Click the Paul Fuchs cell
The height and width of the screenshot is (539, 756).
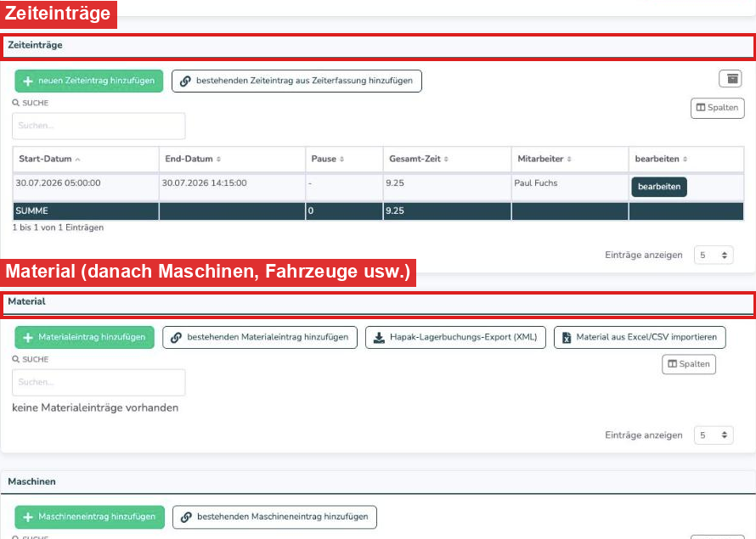coord(570,187)
